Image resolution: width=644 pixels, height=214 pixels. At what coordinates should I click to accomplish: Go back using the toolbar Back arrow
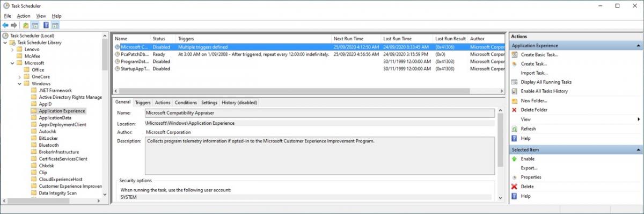[x=5, y=25]
